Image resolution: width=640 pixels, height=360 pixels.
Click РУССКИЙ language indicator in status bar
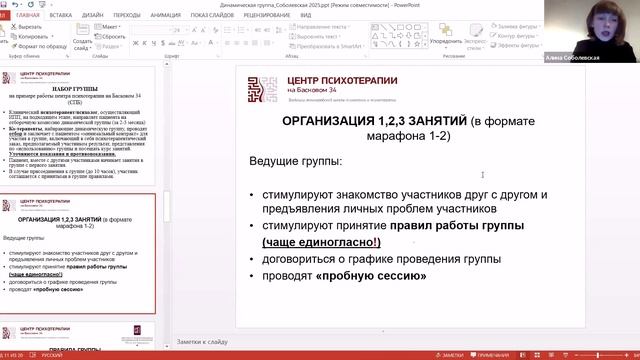[x=52, y=355]
